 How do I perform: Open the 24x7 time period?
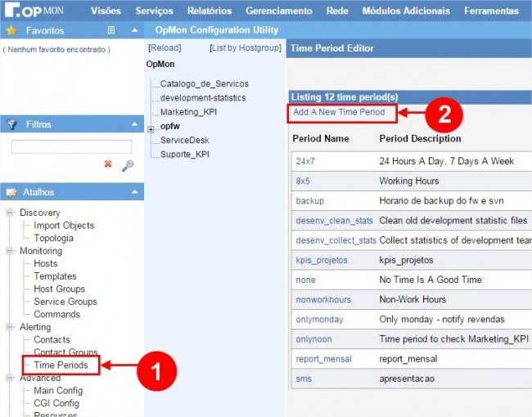[x=305, y=161]
